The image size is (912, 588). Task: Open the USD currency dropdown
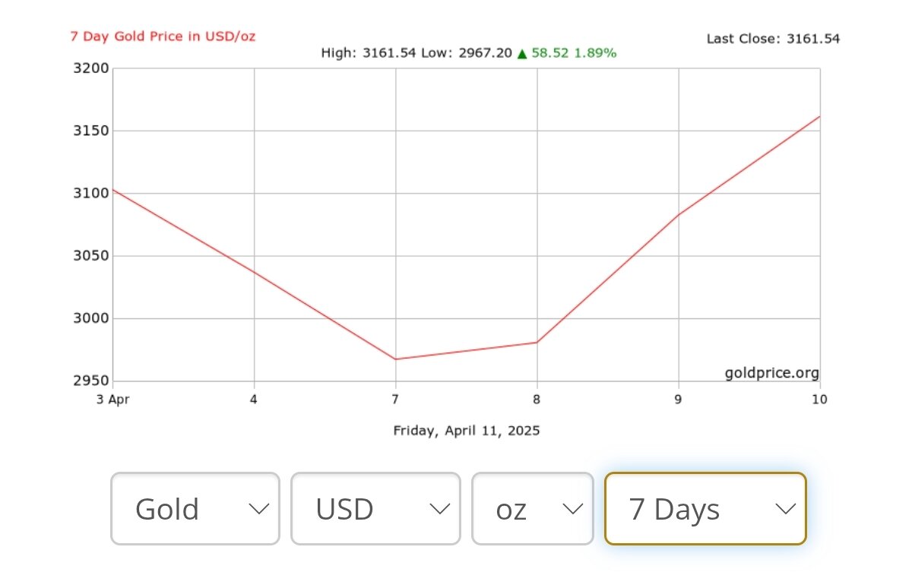(x=375, y=509)
